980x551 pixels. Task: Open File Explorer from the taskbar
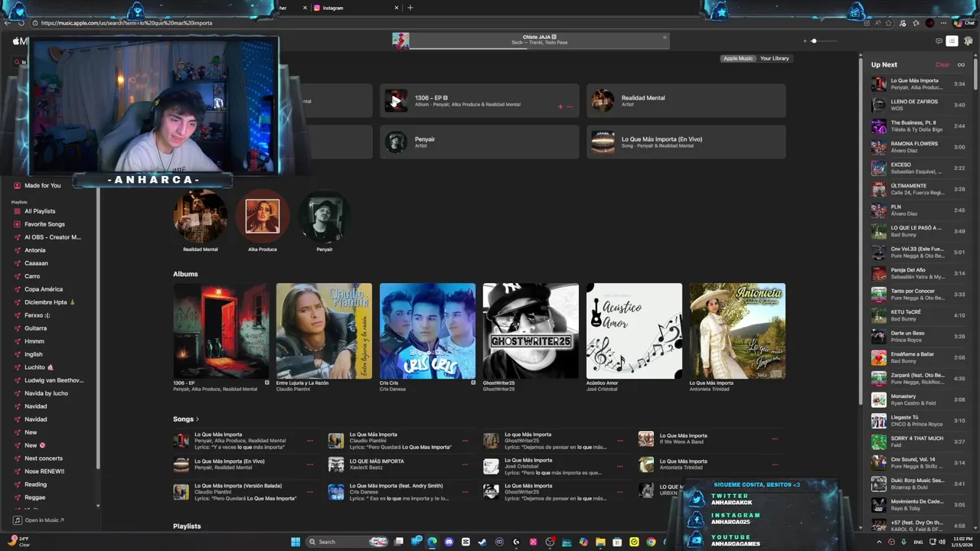click(600, 542)
